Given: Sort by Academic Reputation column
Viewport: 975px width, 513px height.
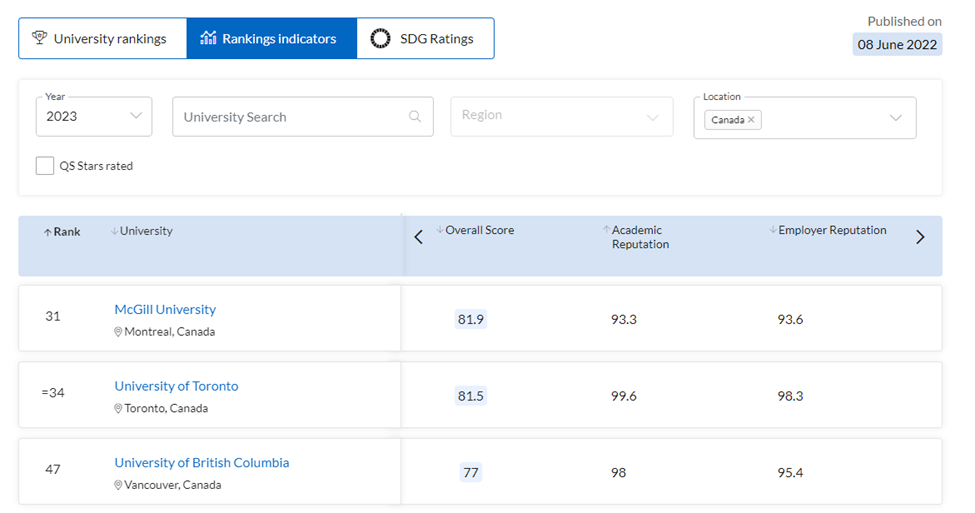Looking at the screenshot, I should (x=636, y=237).
